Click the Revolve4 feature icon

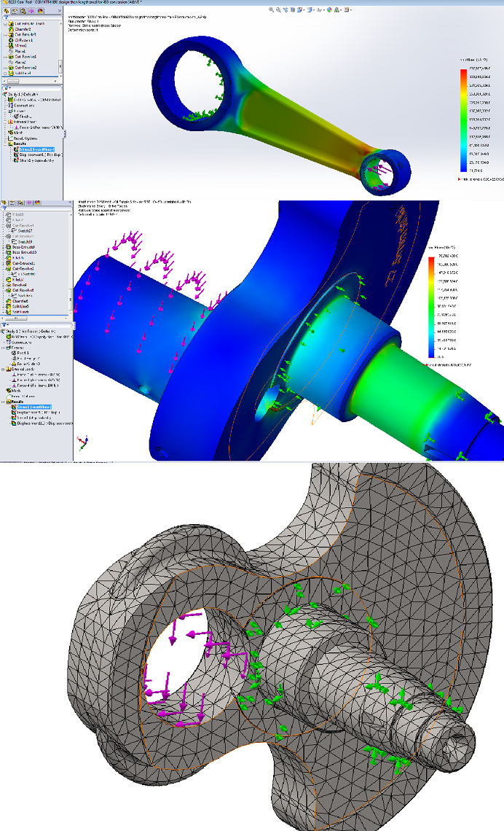(x=9, y=285)
